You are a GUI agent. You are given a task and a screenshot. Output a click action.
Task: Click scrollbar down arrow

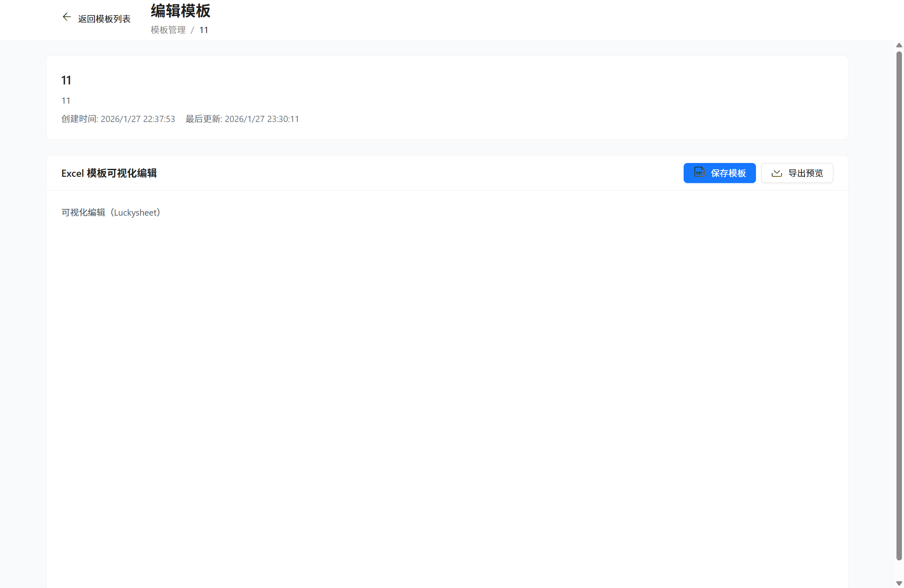[899, 583]
